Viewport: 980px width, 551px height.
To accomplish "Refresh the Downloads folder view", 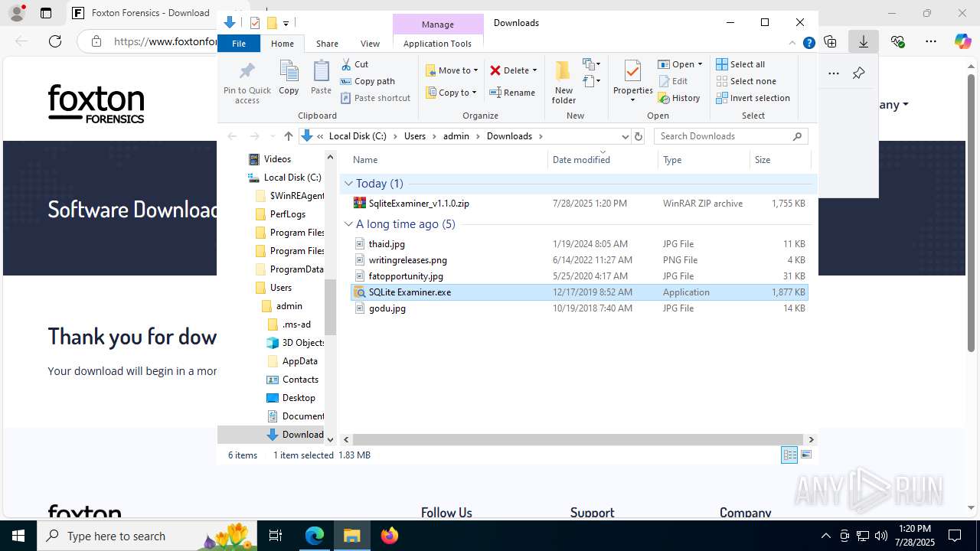I will [x=639, y=136].
